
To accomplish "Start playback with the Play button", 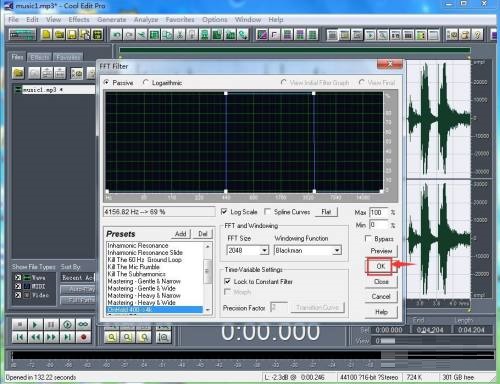I will [35, 324].
